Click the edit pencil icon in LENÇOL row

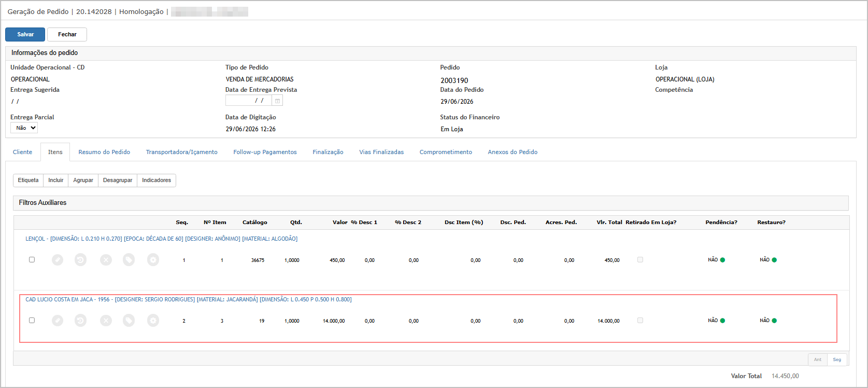click(x=58, y=260)
